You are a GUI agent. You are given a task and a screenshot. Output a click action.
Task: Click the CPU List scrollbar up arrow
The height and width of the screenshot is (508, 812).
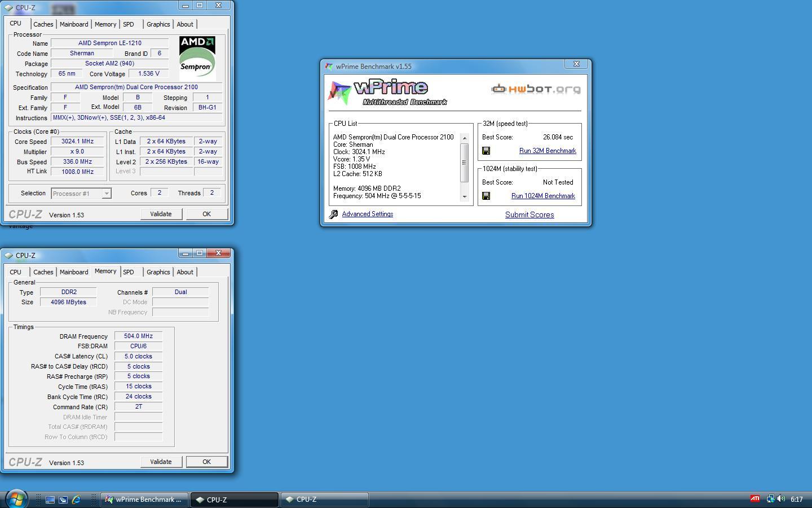pyautogui.click(x=465, y=138)
